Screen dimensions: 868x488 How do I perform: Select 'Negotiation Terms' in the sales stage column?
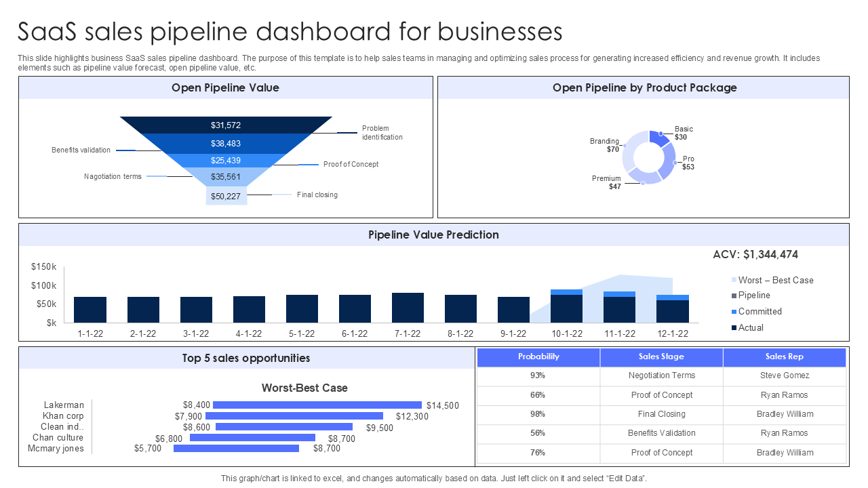click(662, 375)
